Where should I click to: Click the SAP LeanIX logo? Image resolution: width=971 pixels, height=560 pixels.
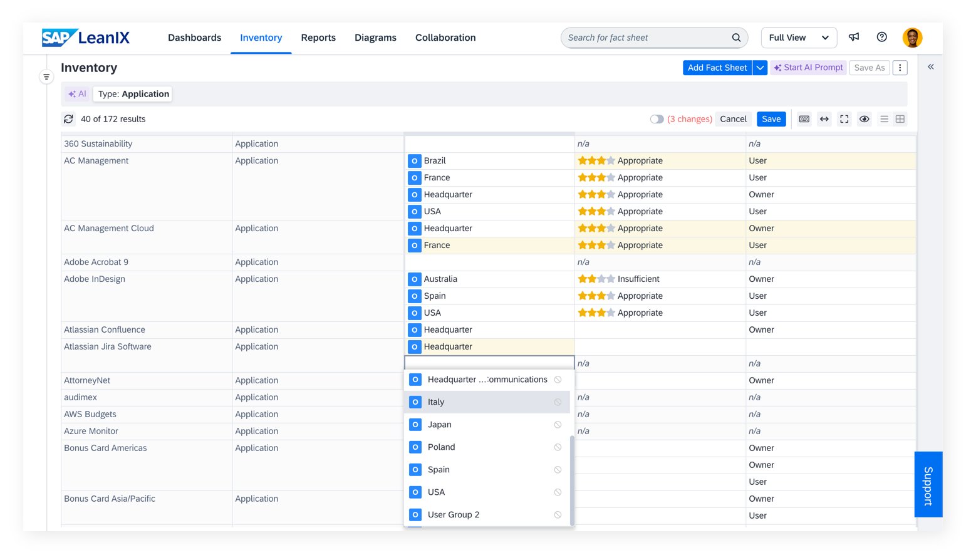click(x=86, y=38)
